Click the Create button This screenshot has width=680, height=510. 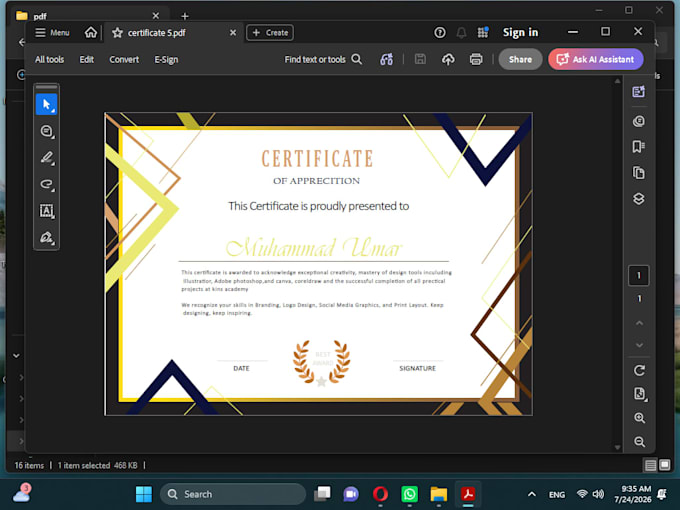[x=270, y=33]
